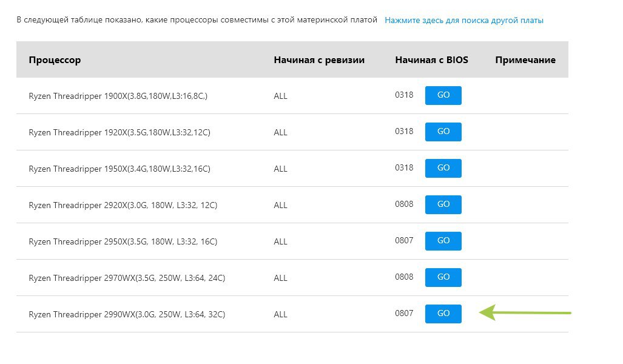Select the 'Начиная с ревизии' column header
Image resolution: width=623 pixels, height=364 pixels.
[319, 60]
